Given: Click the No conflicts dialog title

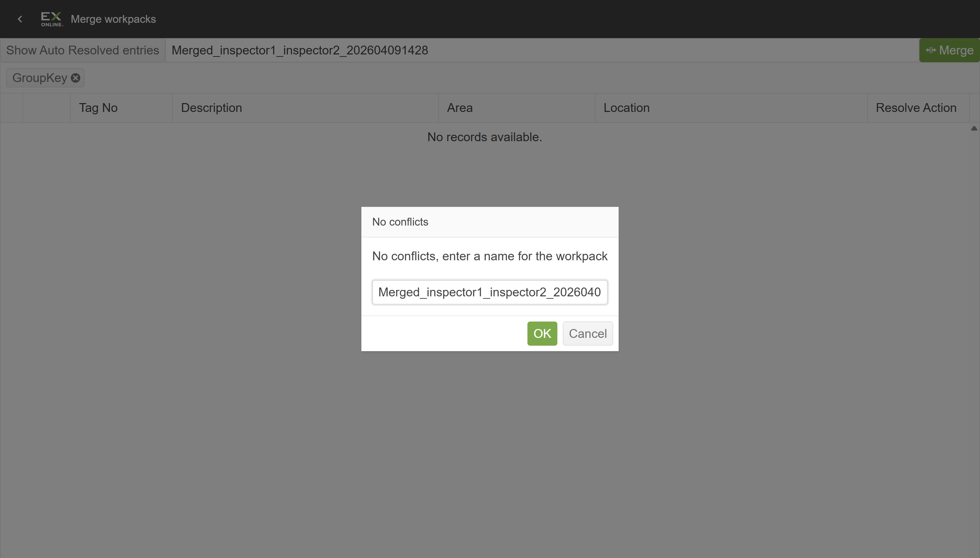Looking at the screenshot, I should click(400, 222).
